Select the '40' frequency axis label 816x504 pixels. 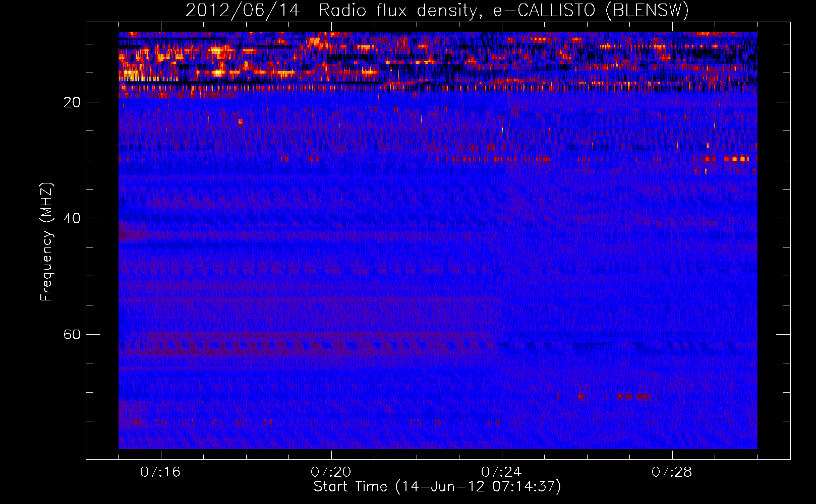[72, 218]
